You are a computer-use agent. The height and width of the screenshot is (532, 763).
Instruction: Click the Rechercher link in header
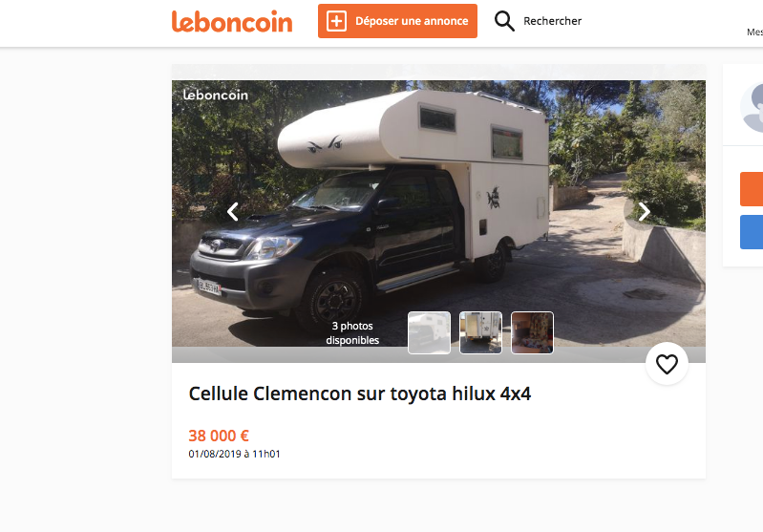(552, 21)
